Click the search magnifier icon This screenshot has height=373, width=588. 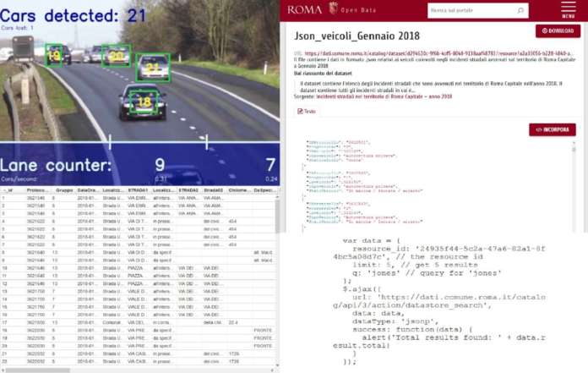tap(521, 10)
